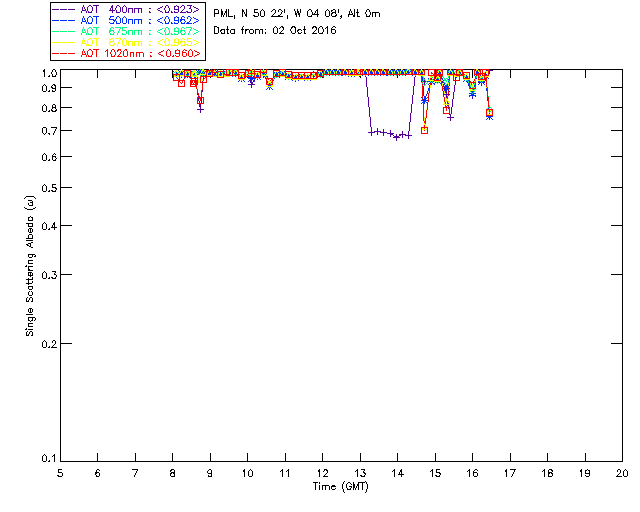Click the x-axis tick label '15'

pyautogui.click(x=435, y=473)
